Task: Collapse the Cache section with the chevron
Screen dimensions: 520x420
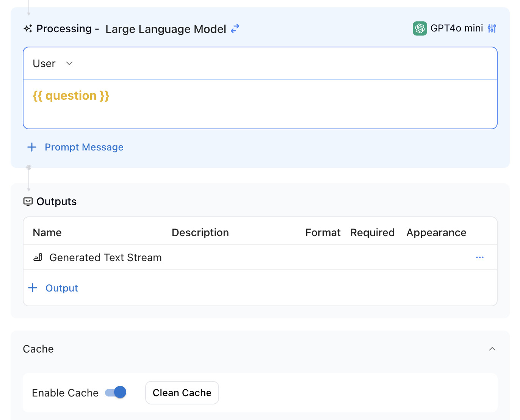Action: click(x=492, y=349)
